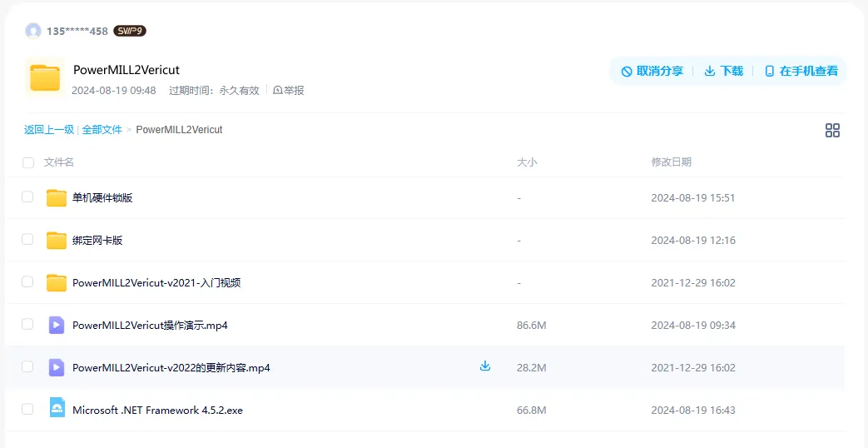This screenshot has height=448, width=868.
Task: Go back with 返回上一级
Action: (49, 130)
